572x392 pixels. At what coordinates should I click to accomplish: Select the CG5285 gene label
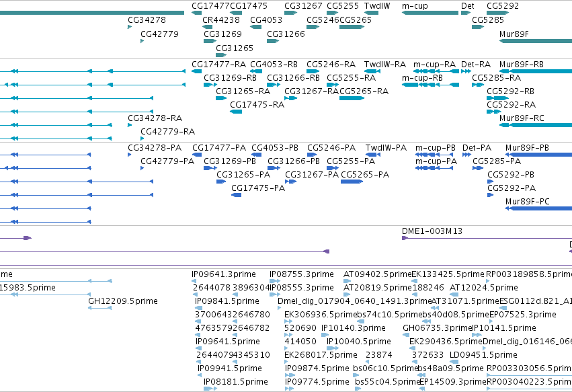(x=488, y=19)
